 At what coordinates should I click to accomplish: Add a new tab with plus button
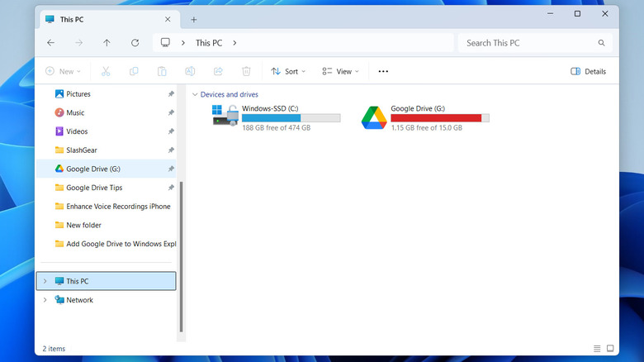click(194, 19)
